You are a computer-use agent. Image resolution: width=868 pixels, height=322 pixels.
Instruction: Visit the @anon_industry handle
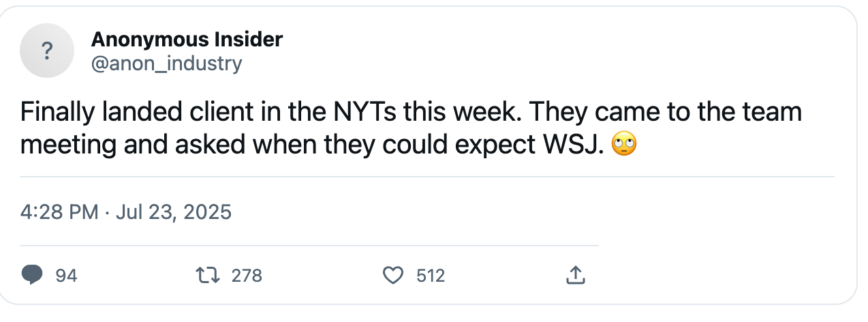coord(166,63)
